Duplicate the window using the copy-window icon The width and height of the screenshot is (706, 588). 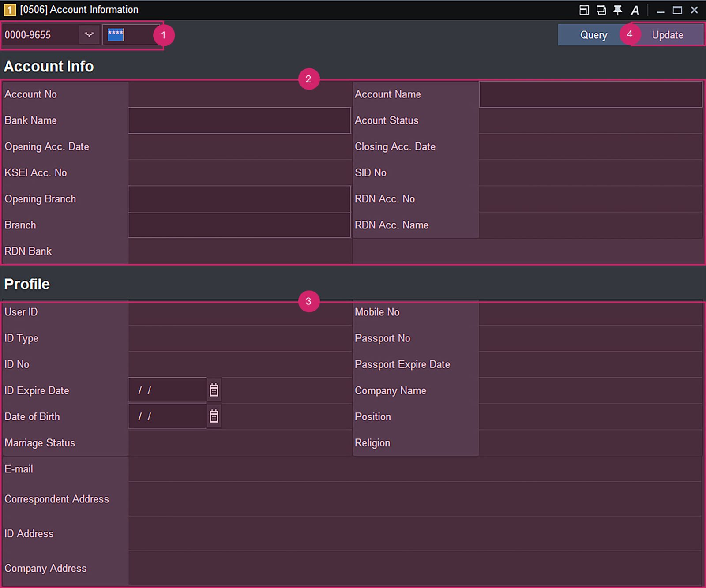click(x=600, y=9)
